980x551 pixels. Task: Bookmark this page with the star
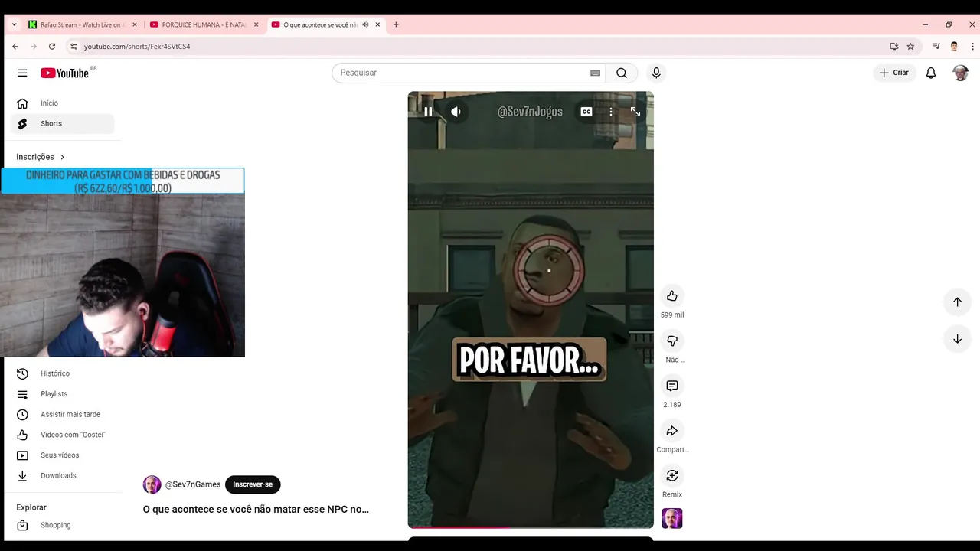(x=910, y=47)
